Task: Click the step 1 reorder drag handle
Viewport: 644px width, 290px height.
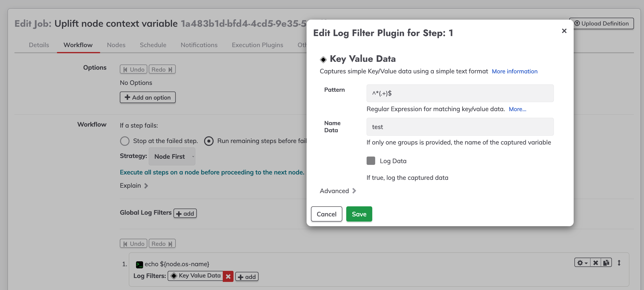Action: click(x=619, y=263)
